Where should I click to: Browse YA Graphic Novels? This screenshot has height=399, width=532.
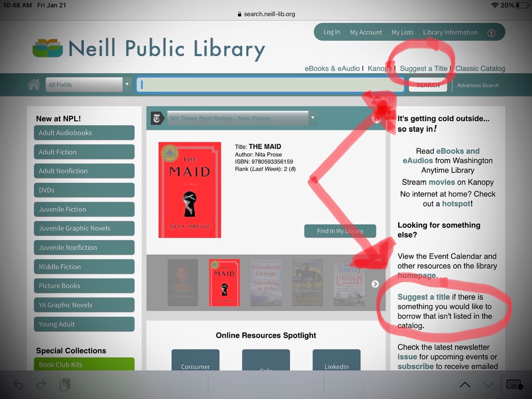84,305
